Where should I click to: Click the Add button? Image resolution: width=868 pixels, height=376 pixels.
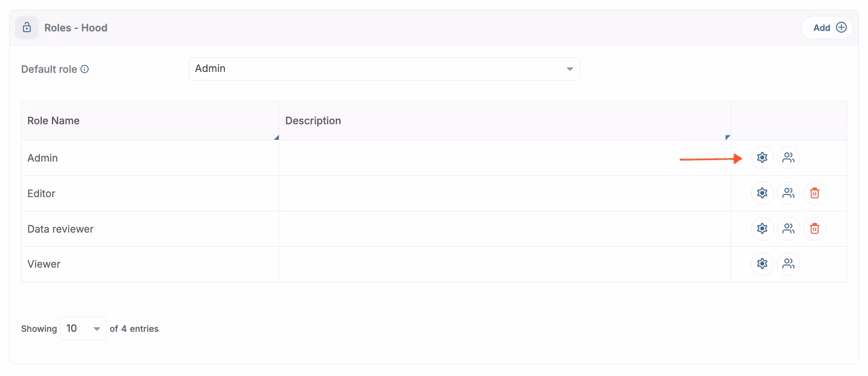[829, 27]
